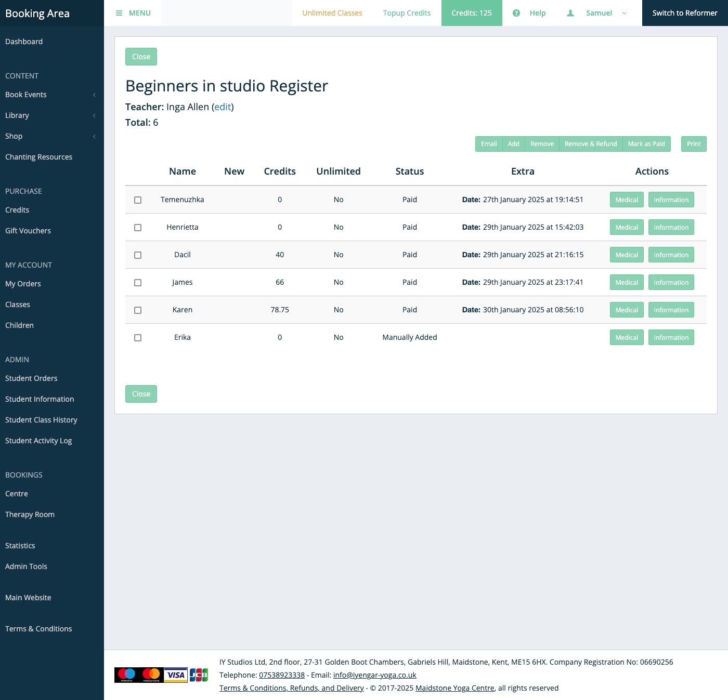The image size is (728, 700).
Task: Tick the checkbox for Henrietta
Action: point(138,228)
